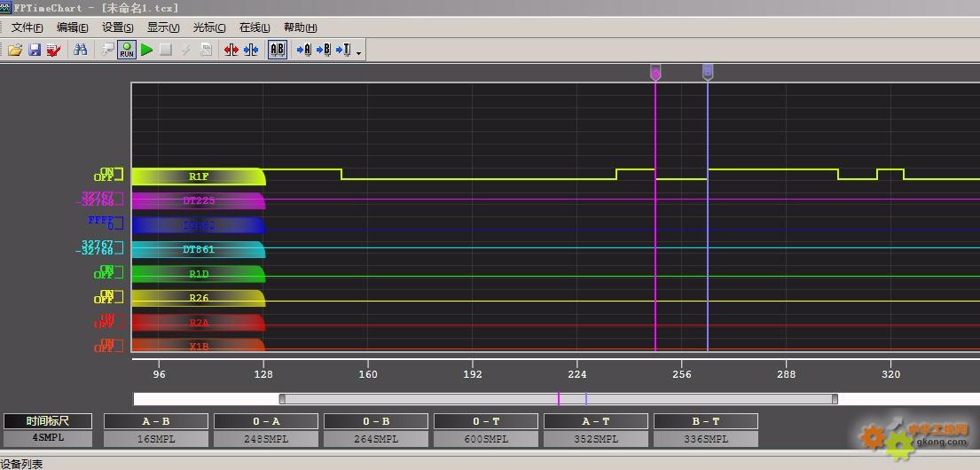Click the B - T interval header
This screenshot has width=980, height=470.
click(x=706, y=421)
